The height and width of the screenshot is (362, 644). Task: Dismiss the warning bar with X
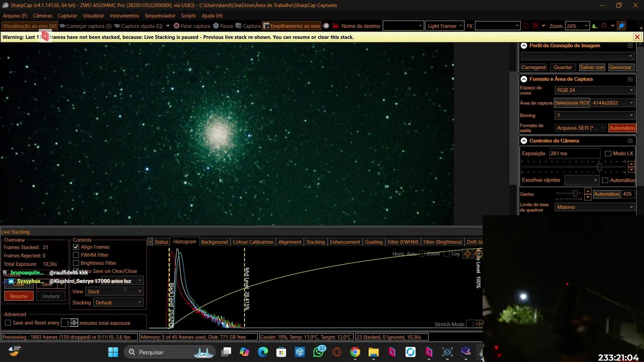click(x=637, y=37)
